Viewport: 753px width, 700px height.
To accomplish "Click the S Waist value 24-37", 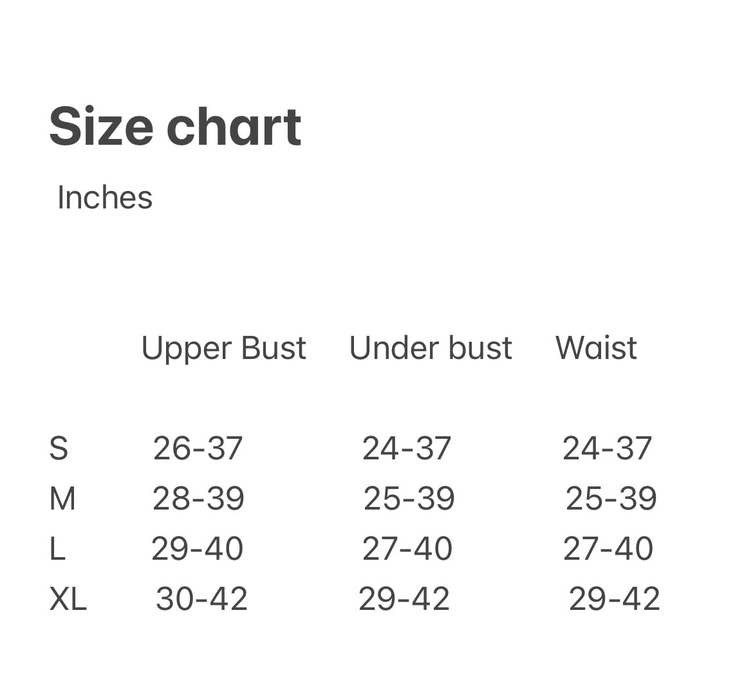I will click(x=607, y=448).
